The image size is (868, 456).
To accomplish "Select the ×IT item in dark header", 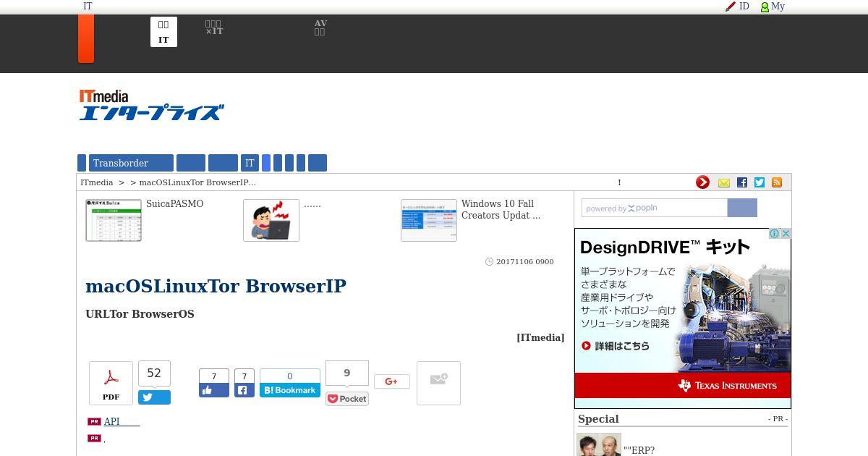I will tap(214, 28).
